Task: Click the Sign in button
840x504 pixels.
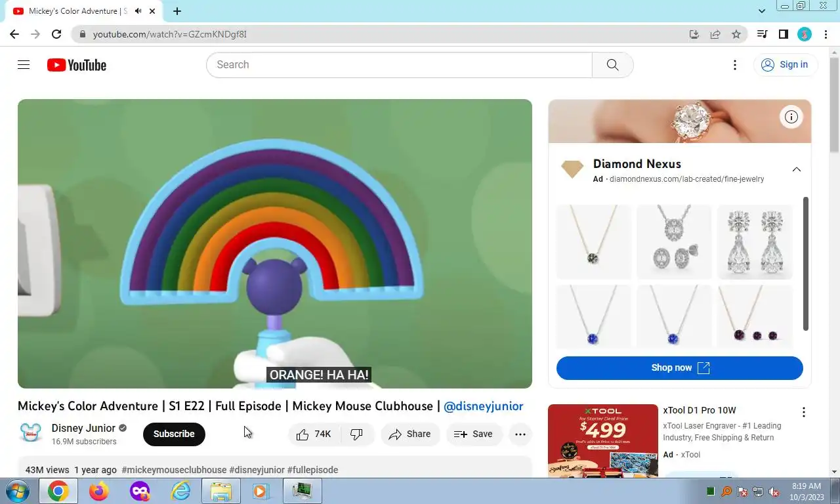Action: click(x=785, y=64)
